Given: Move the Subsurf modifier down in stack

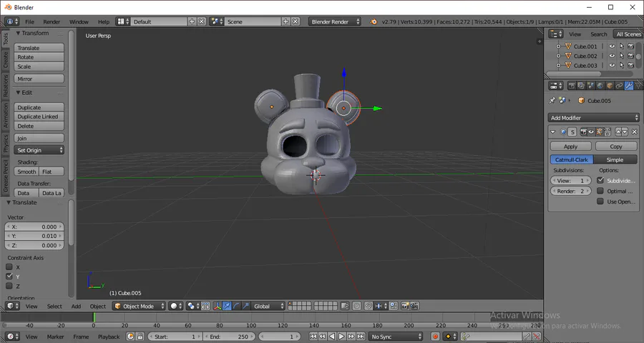Looking at the screenshot, I should tap(625, 132).
